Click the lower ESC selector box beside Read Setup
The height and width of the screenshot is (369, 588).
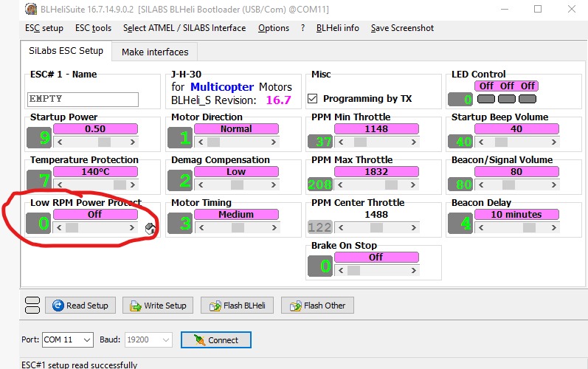pyautogui.click(x=32, y=310)
